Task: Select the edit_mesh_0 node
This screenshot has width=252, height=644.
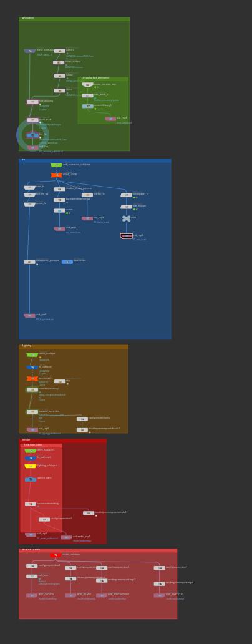Action: tap(87, 95)
